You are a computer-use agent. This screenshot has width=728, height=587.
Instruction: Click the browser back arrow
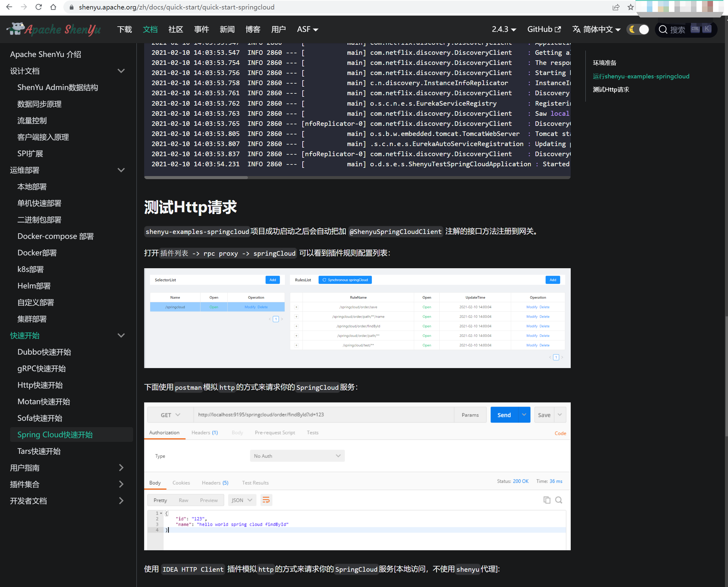(9, 7)
